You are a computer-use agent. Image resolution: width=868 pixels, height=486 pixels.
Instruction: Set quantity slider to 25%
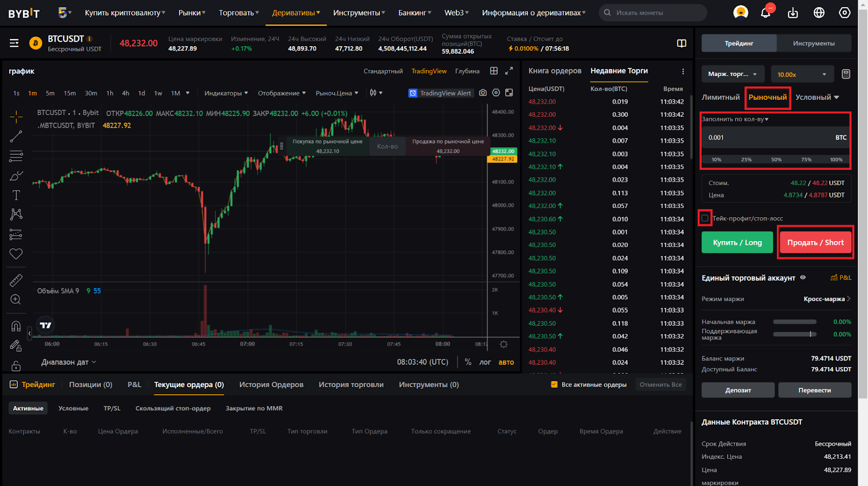pos(746,160)
